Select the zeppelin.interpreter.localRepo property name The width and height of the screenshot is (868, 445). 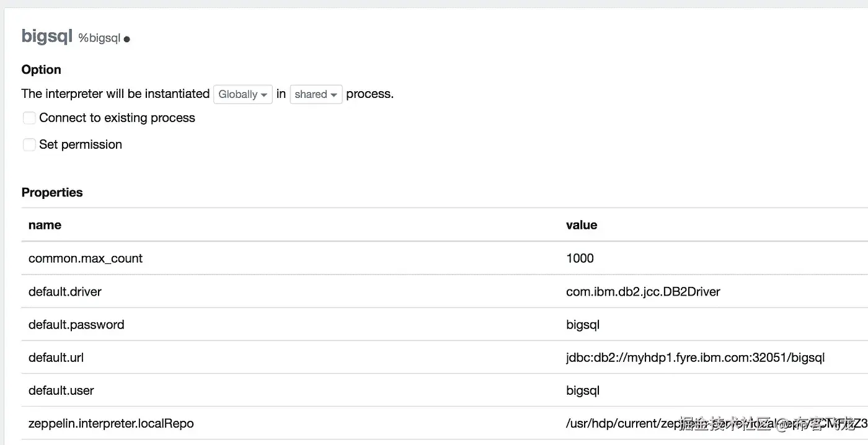click(111, 424)
